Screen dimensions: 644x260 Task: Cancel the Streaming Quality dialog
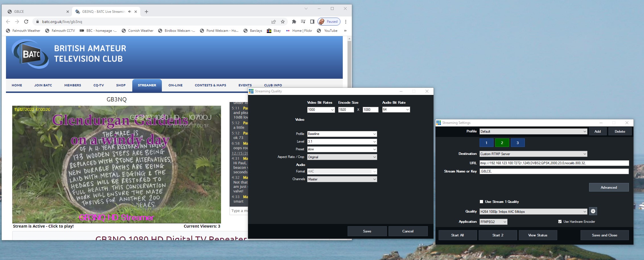point(408,231)
